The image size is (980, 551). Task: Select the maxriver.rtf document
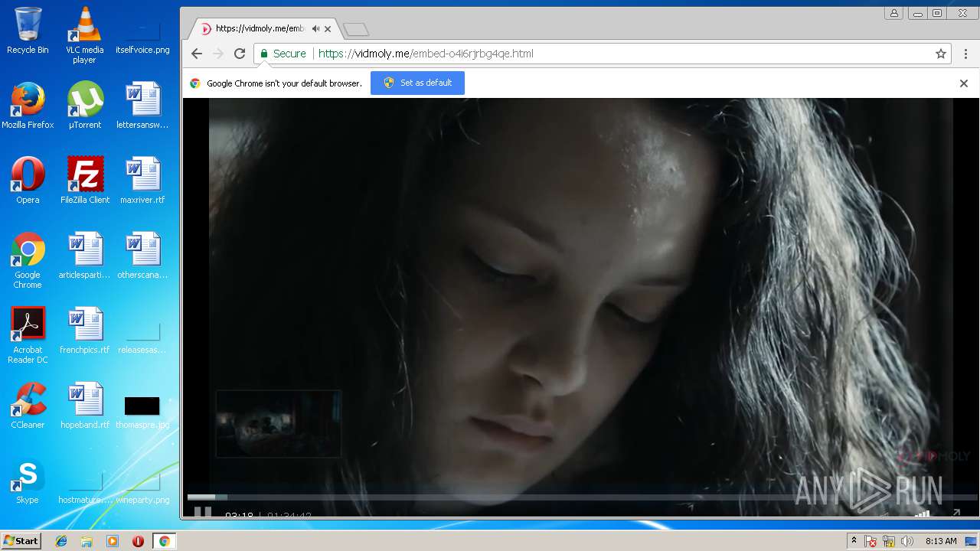point(142,181)
